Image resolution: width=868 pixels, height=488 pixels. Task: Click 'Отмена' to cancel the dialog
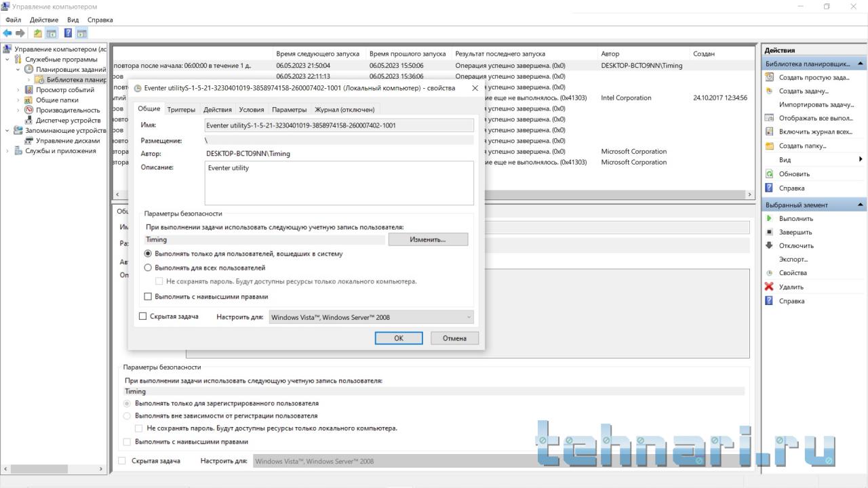[454, 338]
